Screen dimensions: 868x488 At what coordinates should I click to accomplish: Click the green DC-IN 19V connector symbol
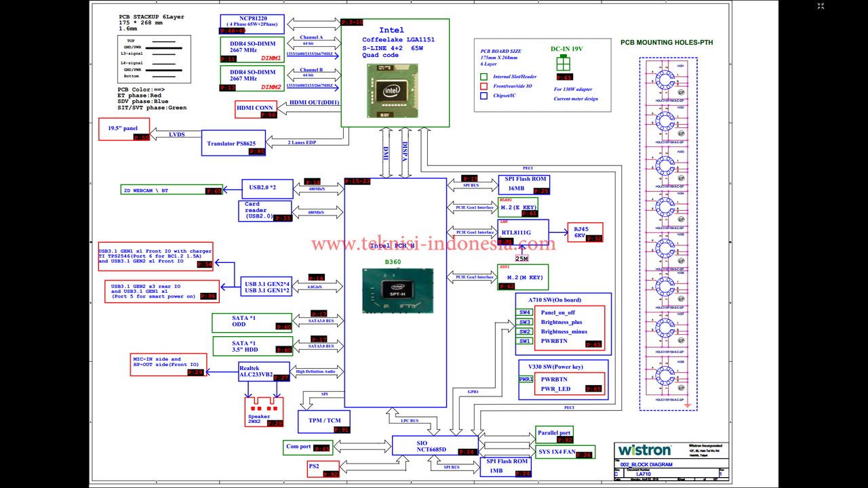point(564,63)
